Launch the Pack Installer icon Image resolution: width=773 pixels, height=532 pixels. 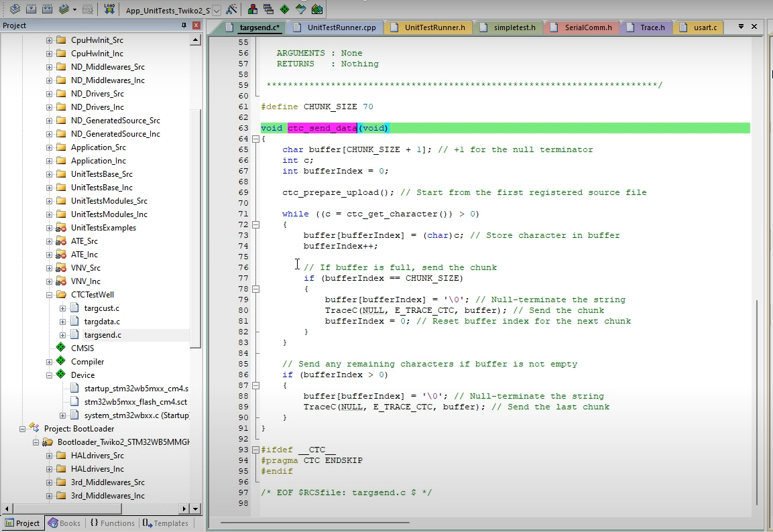pyautogui.click(x=317, y=9)
